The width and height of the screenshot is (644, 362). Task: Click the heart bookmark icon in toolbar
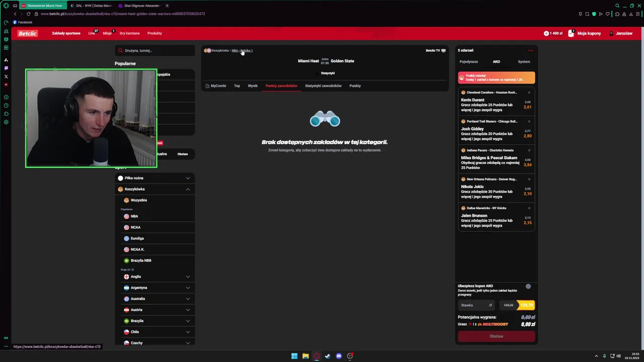click(x=607, y=14)
